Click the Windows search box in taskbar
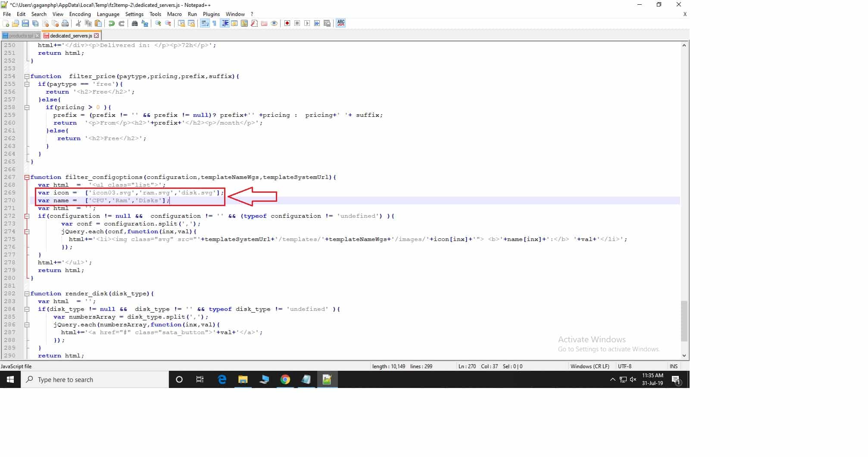This screenshot has height=457, width=868. [95, 380]
